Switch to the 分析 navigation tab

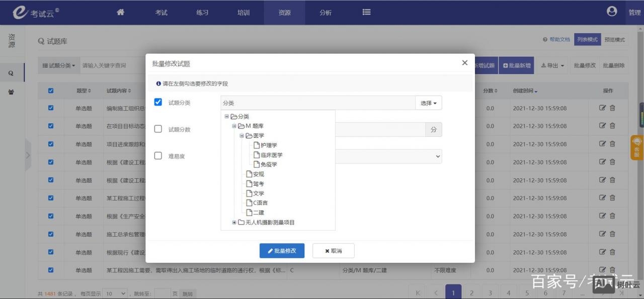click(x=325, y=12)
